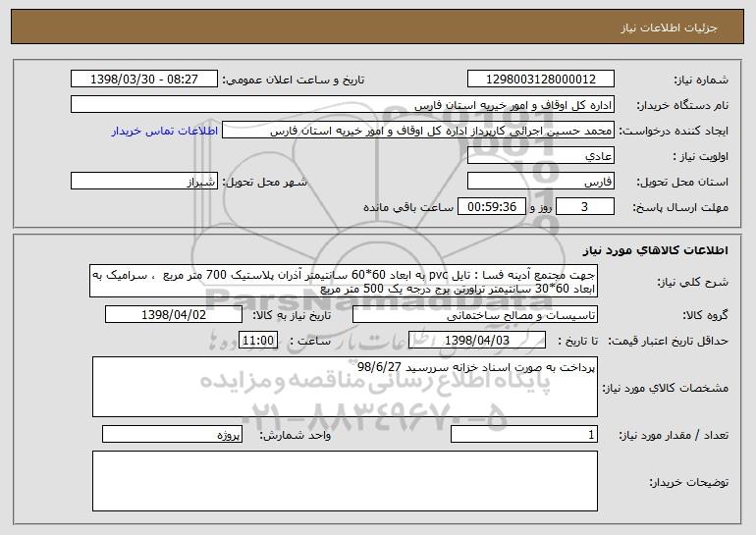Click the label واحد شمارش
This screenshot has width=756, height=535.
pos(296,435)
